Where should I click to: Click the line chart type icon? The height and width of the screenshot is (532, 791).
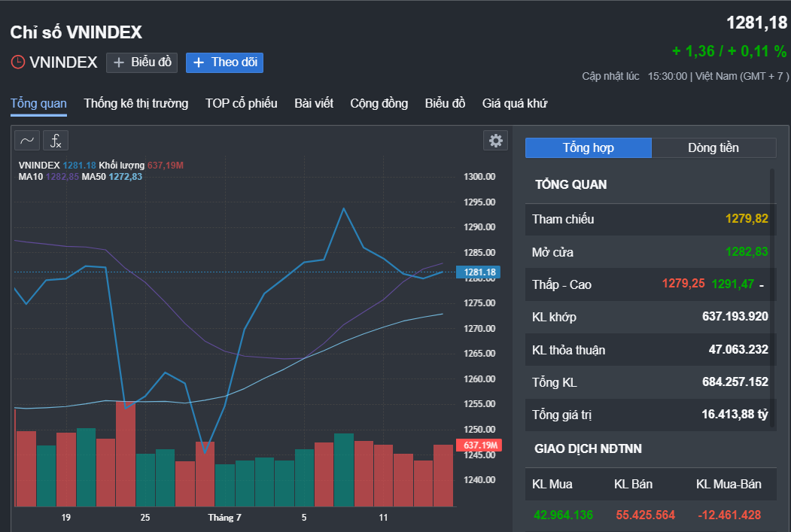click(27, 141)
